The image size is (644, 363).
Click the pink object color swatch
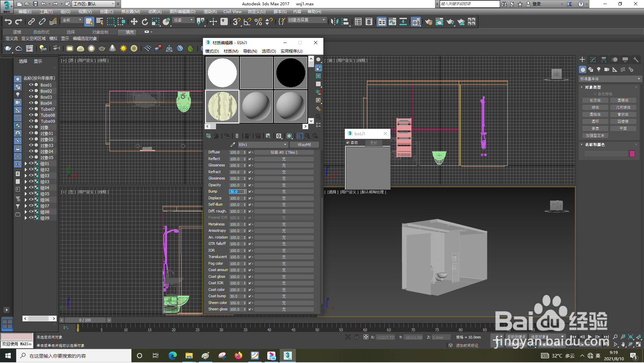point(632,154)
